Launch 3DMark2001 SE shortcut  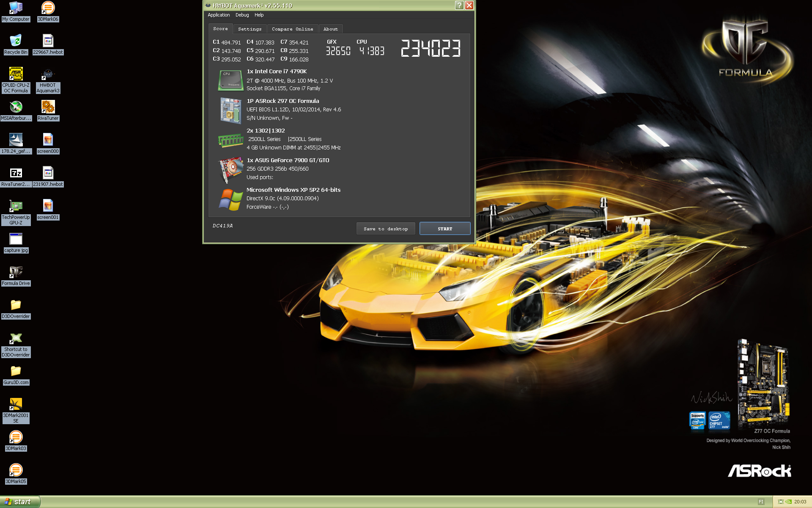(16, 410)
